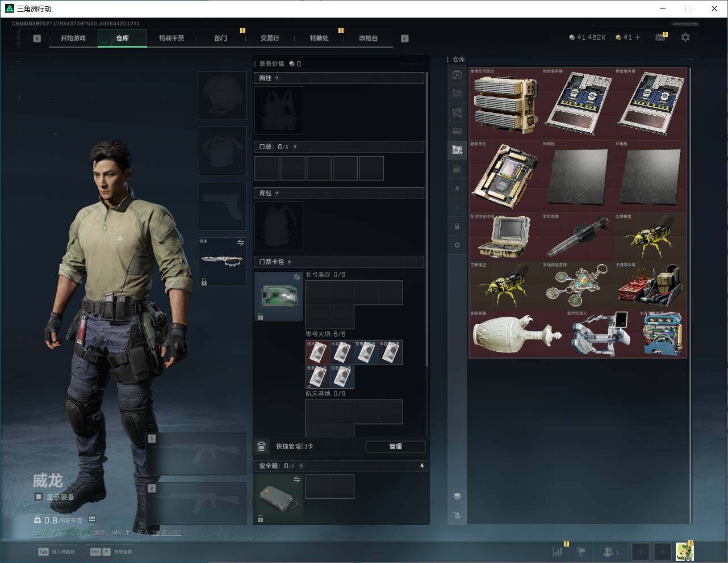Image resolution: width=728 pixels, height=563 pixels.
Task: Click the warehouse auto-sort icon
Action: pos(457,515)
